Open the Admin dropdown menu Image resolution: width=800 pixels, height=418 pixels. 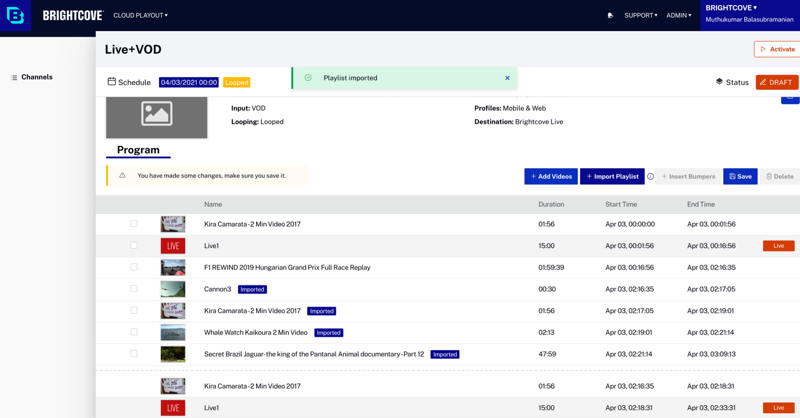pos(679,16)
